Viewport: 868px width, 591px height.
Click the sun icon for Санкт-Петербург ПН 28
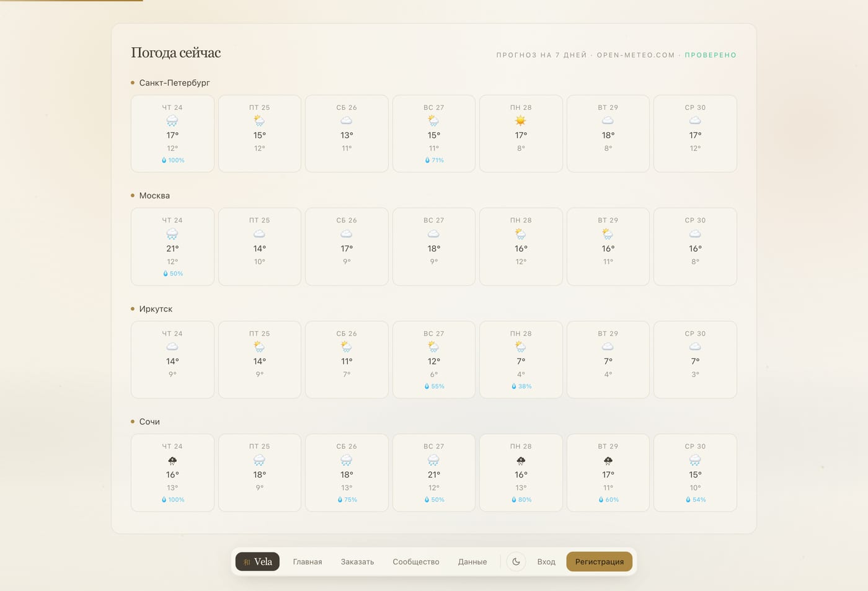click(x=521, y=121)
